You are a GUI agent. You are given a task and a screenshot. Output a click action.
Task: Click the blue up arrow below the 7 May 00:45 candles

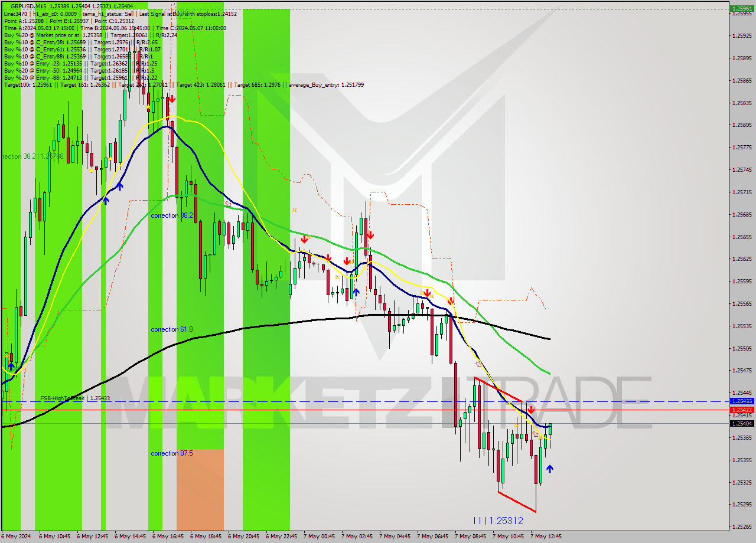pyautogui.click(x=357, y=292)
